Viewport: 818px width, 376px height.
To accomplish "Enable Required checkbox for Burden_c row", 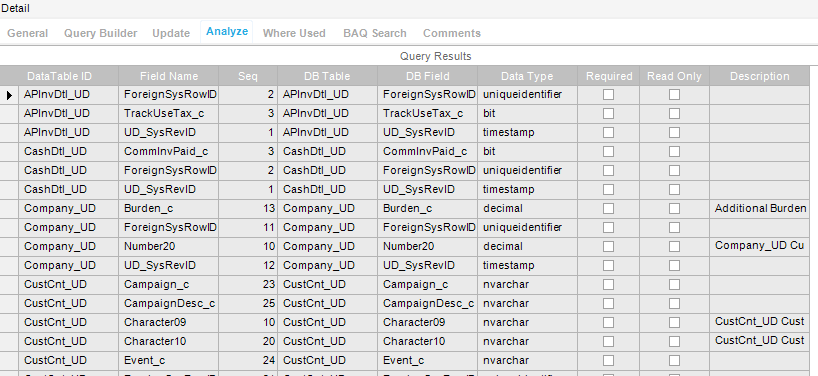I will click(x=608, y=208).
